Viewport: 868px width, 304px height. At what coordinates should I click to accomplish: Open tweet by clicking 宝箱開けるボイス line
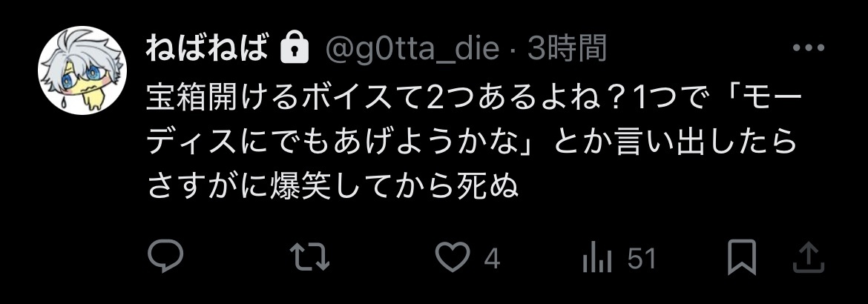(474, 99)
